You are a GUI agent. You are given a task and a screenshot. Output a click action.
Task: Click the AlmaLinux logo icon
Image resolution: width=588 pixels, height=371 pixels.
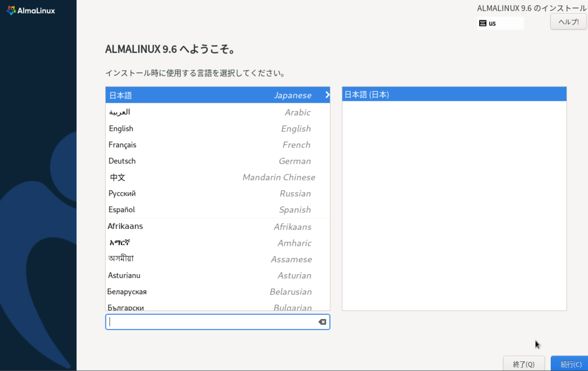click(x=11, y=10)
